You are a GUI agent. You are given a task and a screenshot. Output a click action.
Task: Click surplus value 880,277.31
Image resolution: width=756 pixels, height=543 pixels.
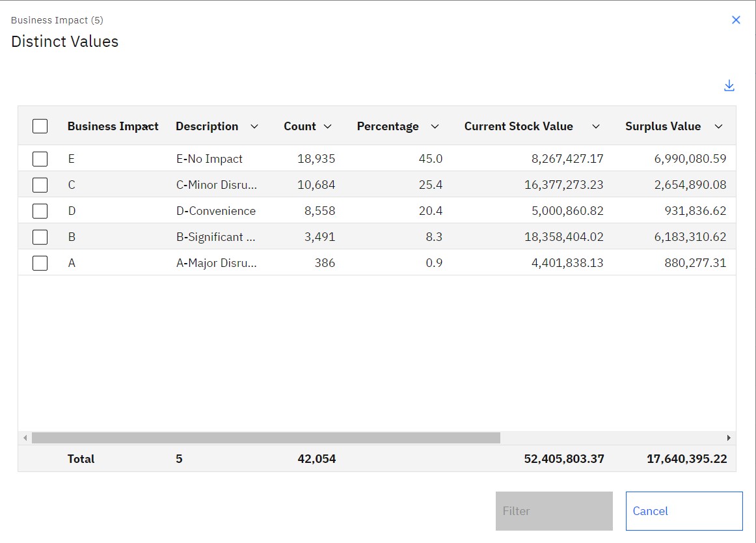pos(695,263)
